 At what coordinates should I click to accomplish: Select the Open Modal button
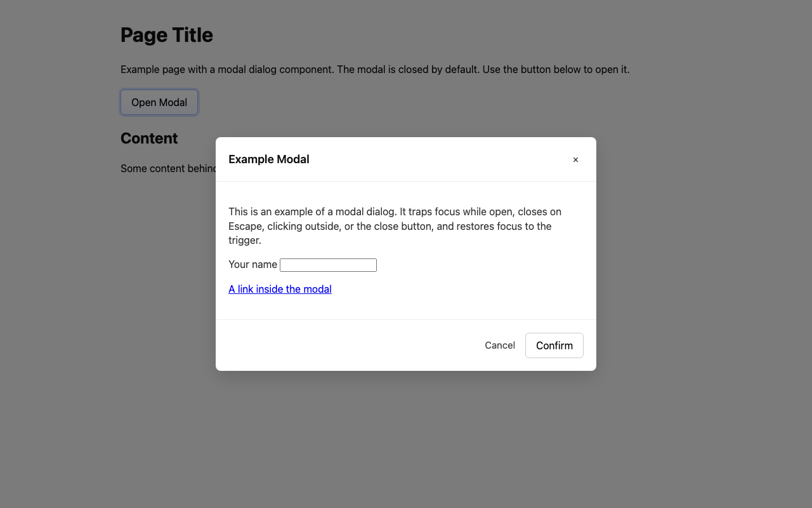159,102
